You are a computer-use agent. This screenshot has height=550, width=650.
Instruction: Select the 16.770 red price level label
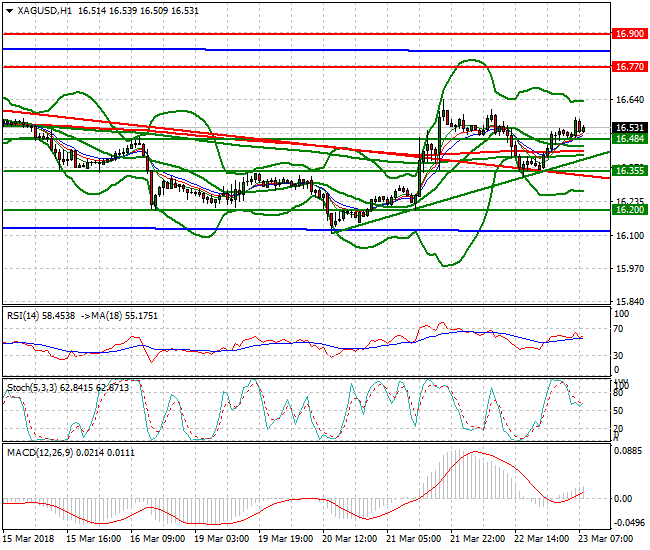(629, 67)
